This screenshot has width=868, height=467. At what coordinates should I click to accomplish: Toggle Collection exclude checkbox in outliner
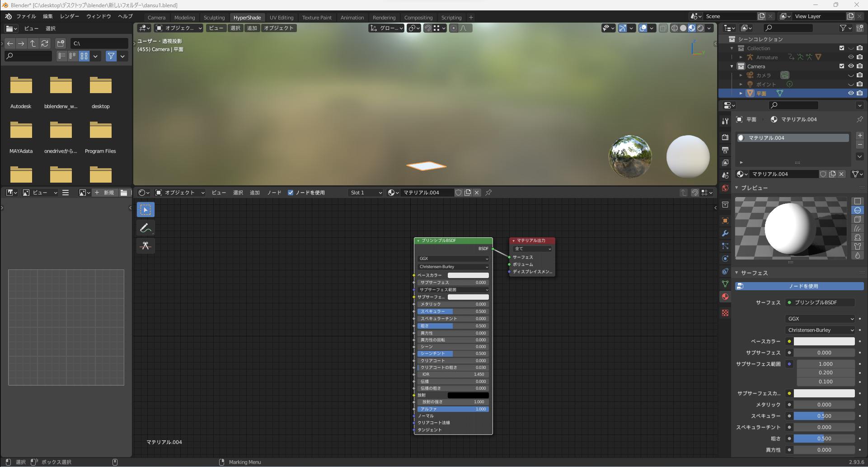[841, 48]
